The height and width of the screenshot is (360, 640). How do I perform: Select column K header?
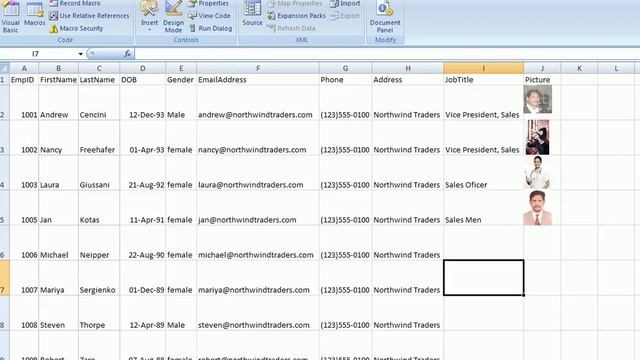coord(579,69)
